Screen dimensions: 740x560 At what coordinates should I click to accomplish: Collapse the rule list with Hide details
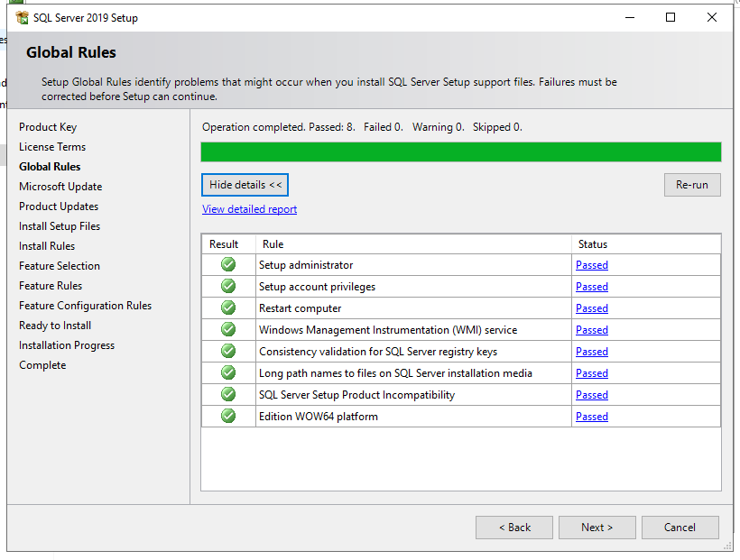tap(245, 185)
